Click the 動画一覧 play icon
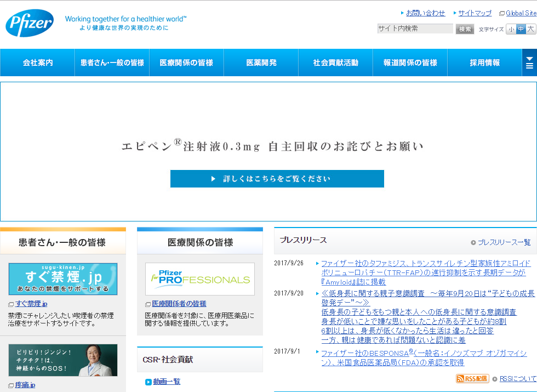 point(148,382)
